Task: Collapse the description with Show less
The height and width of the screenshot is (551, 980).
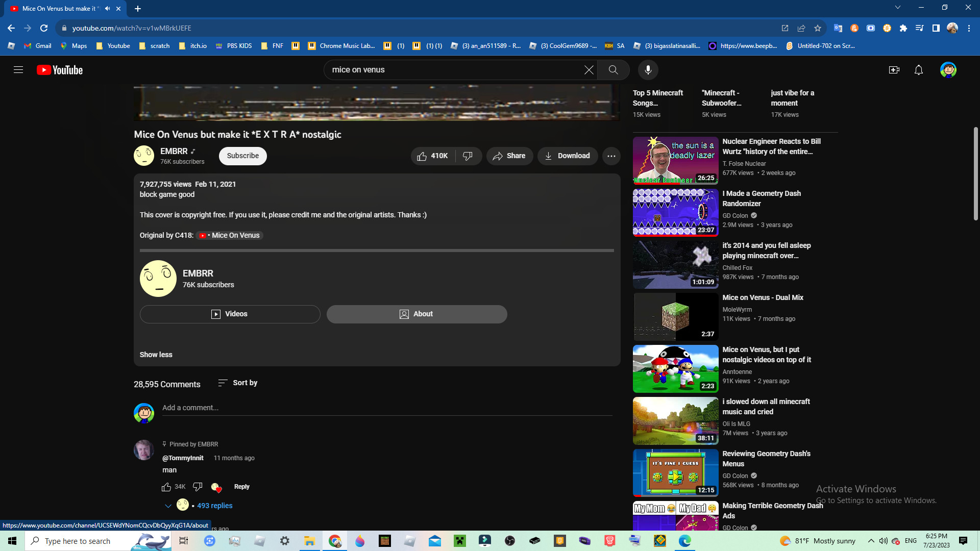Action: (x=156, y=354)
